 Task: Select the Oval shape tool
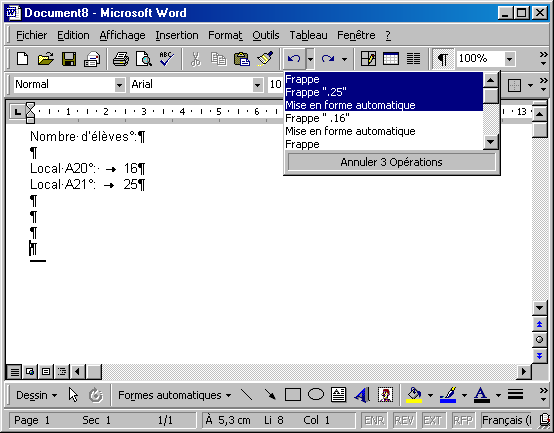[316, 395]
